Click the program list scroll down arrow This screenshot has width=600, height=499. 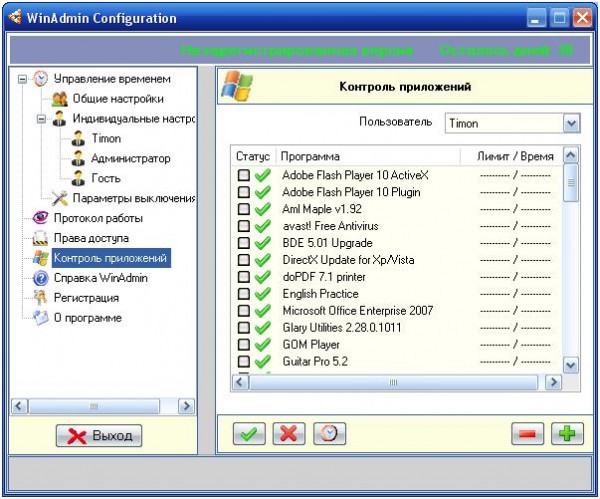coord(571,365)
